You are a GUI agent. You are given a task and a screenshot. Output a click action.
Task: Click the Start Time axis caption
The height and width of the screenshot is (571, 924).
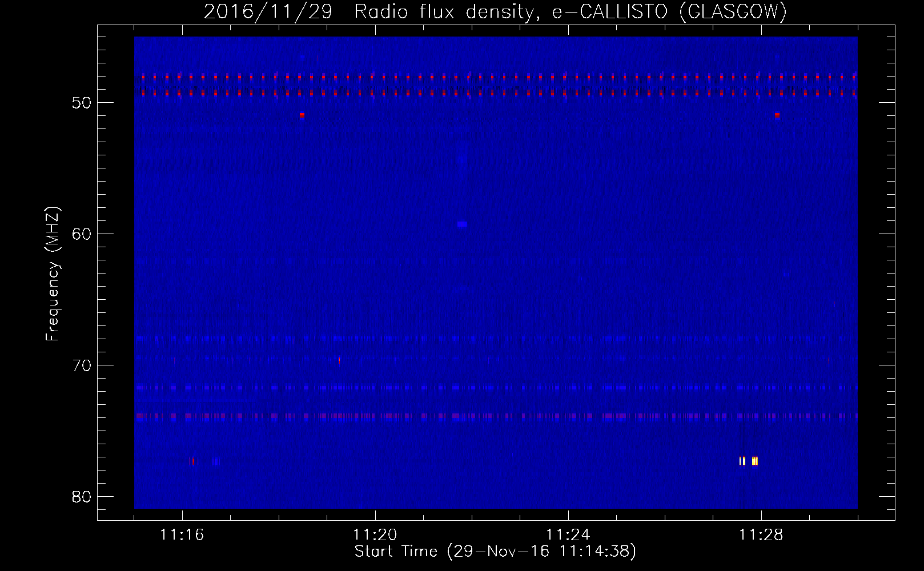[x=495, y=552]
